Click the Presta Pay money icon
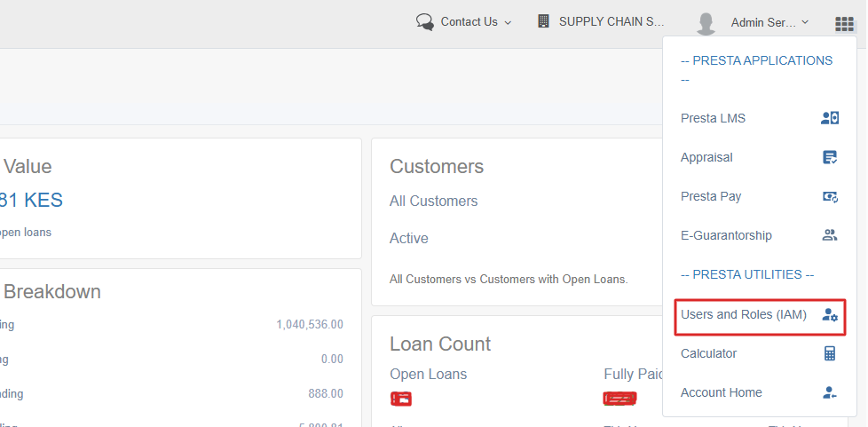The height and width of the screenshot is (427, 868). [830, 196]
